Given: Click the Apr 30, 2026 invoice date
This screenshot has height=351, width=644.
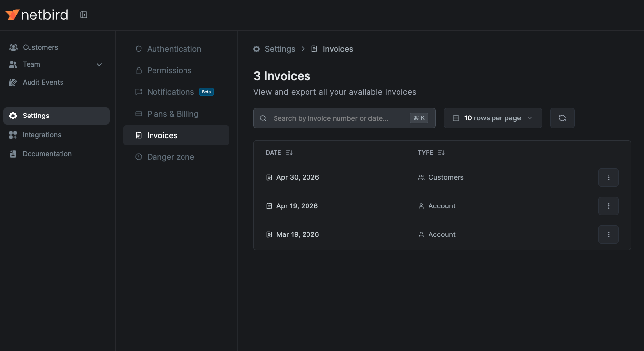Looking at the screenshot, I should pos(298,177).
